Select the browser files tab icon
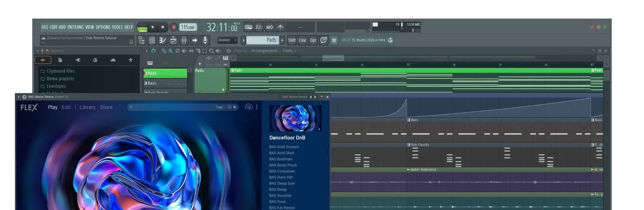Screen dimensions: 644x210 60,60
